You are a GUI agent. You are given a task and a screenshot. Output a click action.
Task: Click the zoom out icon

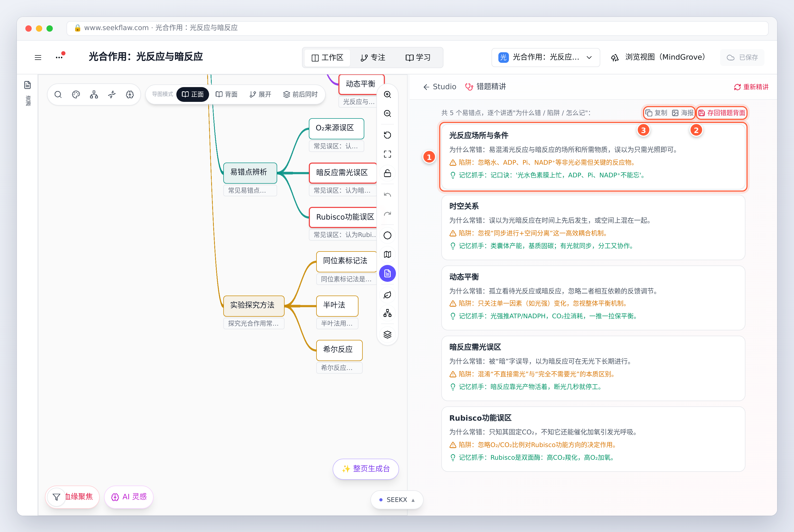pos(387,113)
